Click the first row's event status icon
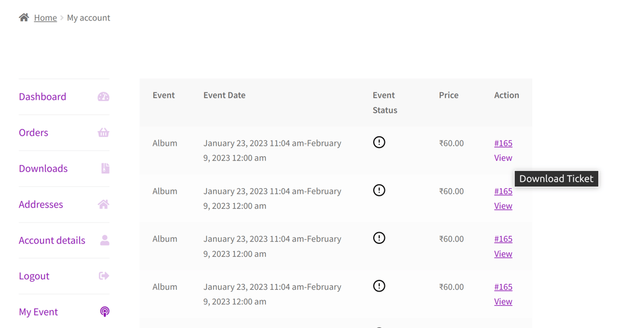 [379, 142]
